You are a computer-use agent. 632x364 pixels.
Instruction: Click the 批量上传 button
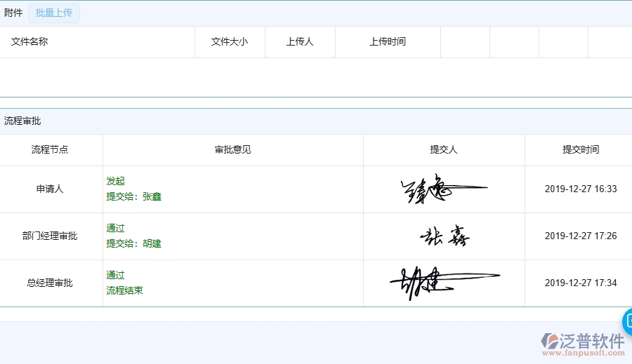(x=54, y=13)
